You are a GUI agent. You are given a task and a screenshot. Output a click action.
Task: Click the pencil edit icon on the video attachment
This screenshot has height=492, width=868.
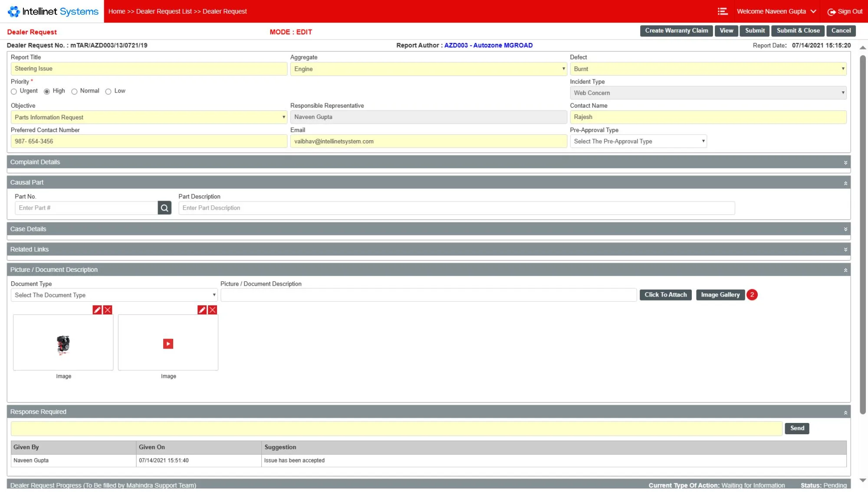[x=202, y=310]
